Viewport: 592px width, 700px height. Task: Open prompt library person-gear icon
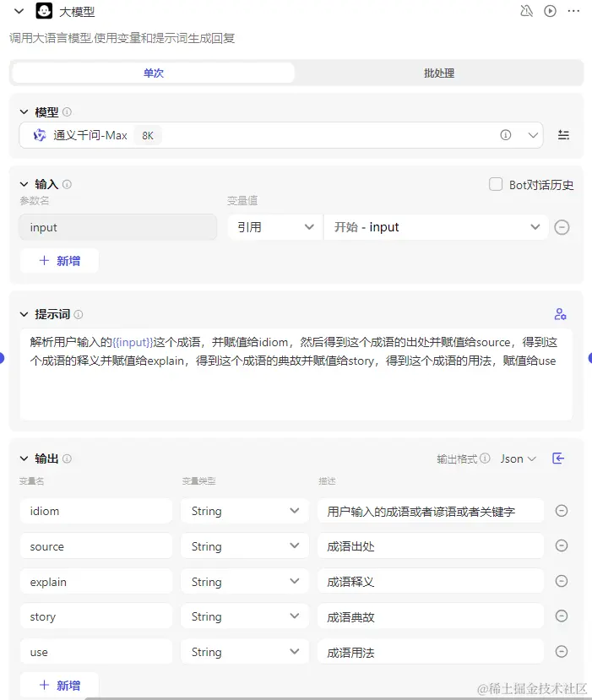pos(560,314)
